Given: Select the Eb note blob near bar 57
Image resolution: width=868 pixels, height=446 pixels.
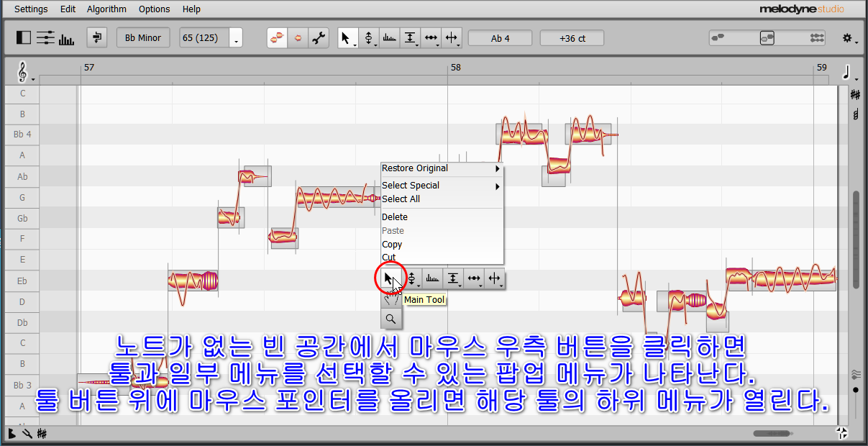Looking at the screenshot, I should (193, 281).
